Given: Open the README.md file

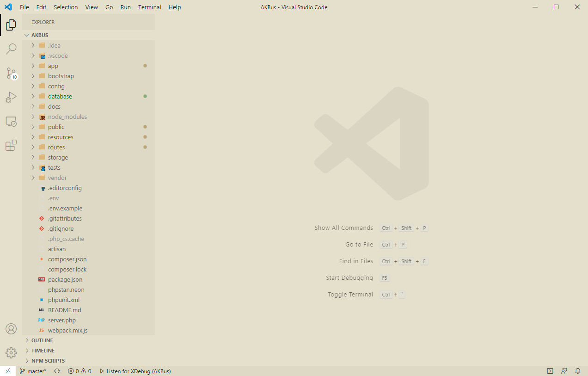Looking at the screenshot, I should pyautogui.click(x=89, y=310).
